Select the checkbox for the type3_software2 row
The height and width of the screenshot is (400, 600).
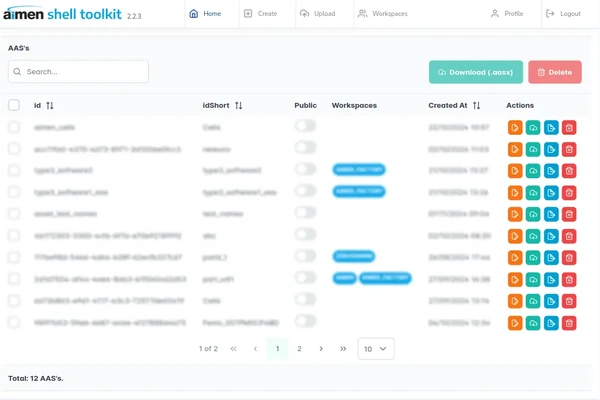(x=14, y=171)
